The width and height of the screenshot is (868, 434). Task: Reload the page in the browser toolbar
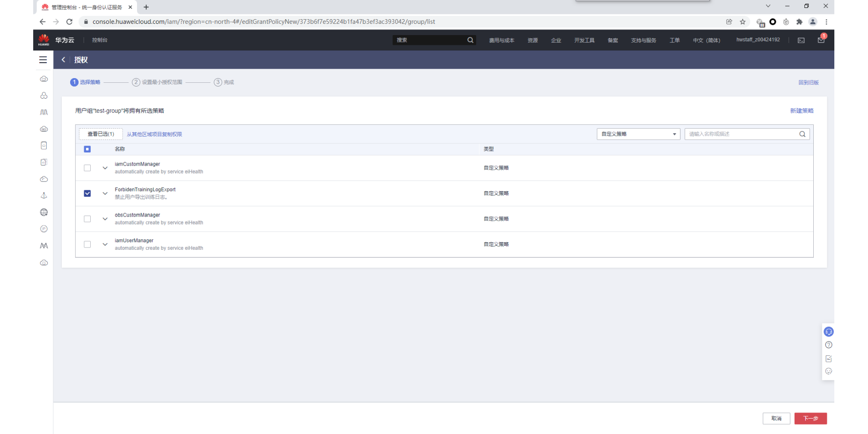[69, 22]
